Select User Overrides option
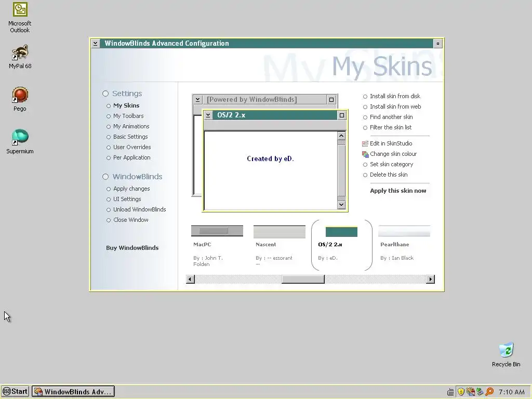This screenshot has width=532, height=399. tap(128, 147)
